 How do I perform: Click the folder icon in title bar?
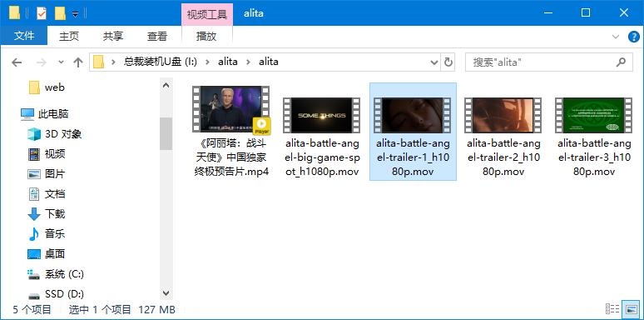pos(14,13)
